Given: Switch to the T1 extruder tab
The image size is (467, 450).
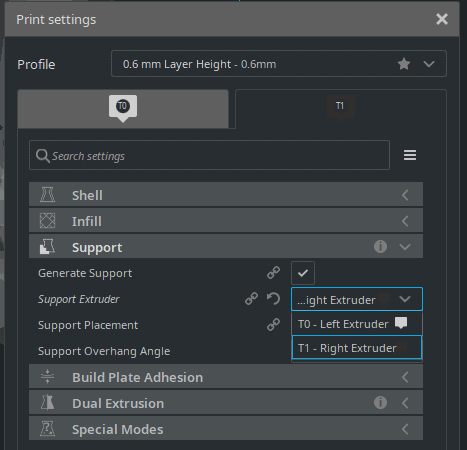Looking at the screenshot, I should (341, 108).
